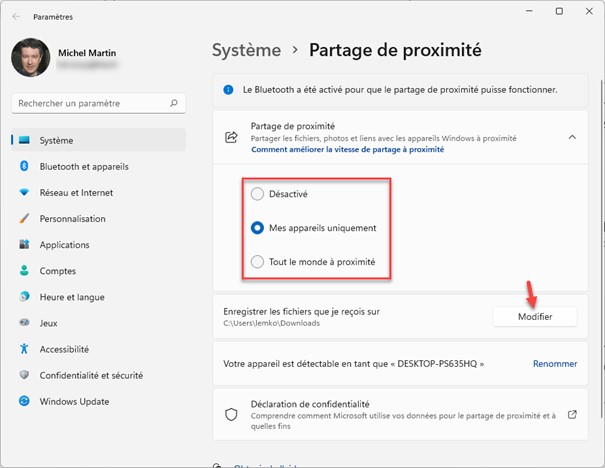Click the back arrow in title bar

click(16, 16)
